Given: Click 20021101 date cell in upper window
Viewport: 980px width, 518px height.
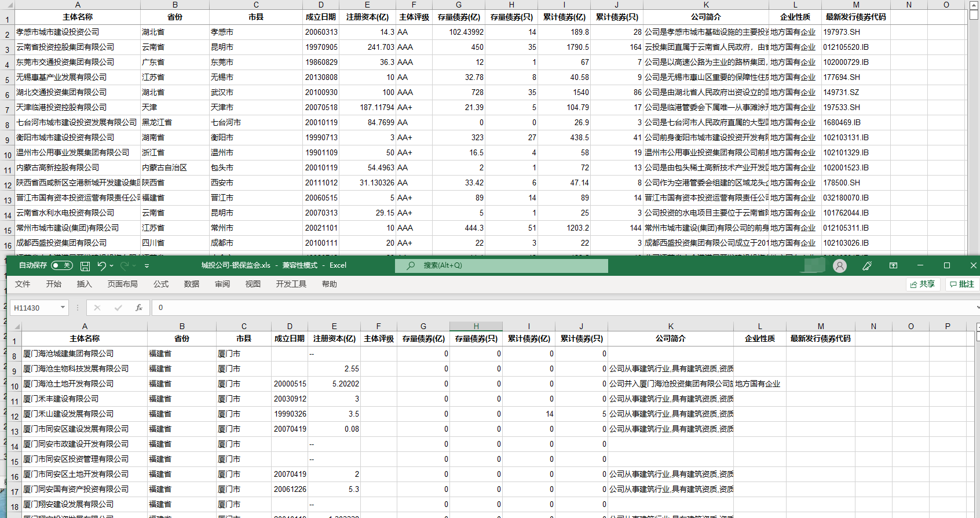Looking at the screenshot, I should click(x=321, y=228).
